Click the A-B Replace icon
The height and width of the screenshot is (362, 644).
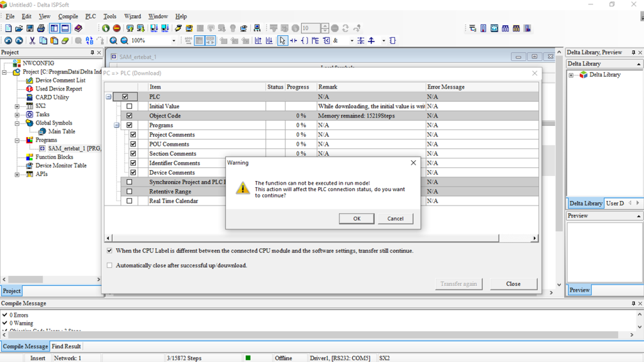(x=89, y=41)
